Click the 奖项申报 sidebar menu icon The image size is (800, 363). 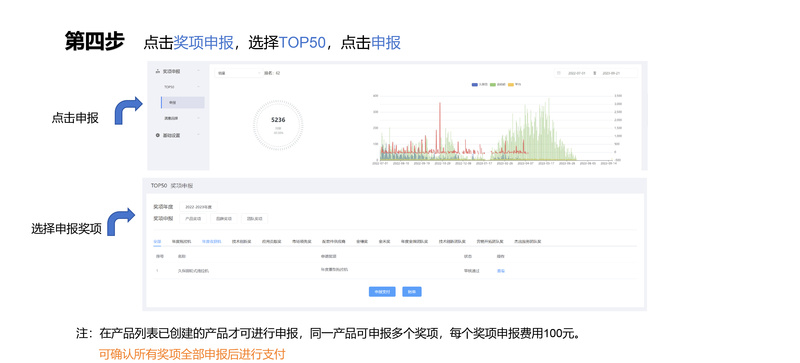[x=158, y=71]
